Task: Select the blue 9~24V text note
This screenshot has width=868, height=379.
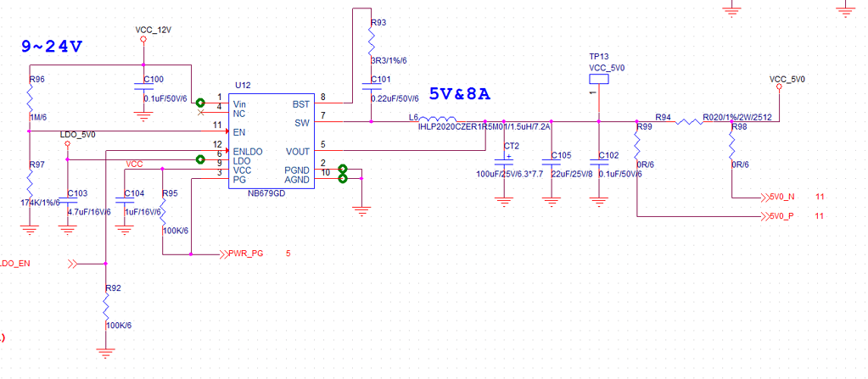Action: pyautogui.click(x=52, y=47)
